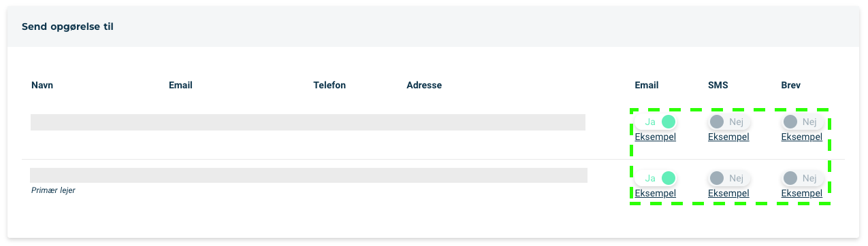View Email Eksempel for the Primær lejer row
Screen dimensions: 868x246
655,193
